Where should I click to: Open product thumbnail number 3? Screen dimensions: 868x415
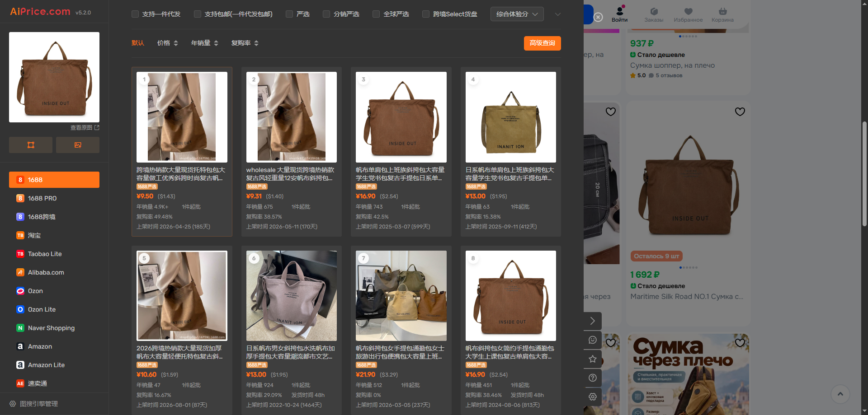[x=401, y=117]
